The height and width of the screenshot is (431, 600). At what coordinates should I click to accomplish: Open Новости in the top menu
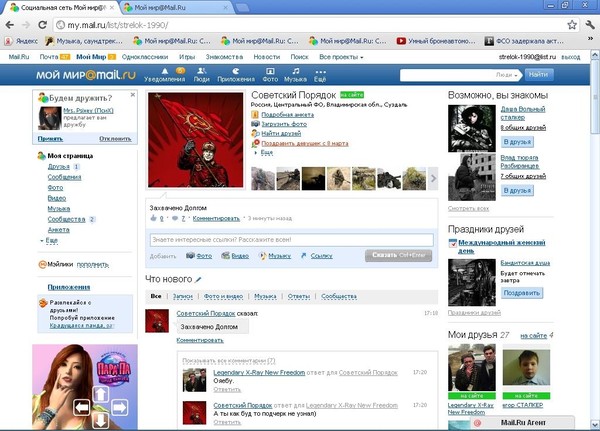click(x=267, y=57)
